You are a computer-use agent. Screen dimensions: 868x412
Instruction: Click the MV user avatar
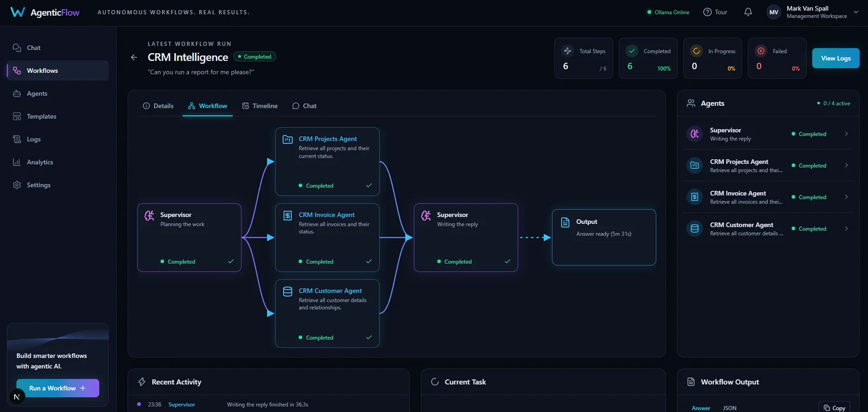tap(774, 12)
